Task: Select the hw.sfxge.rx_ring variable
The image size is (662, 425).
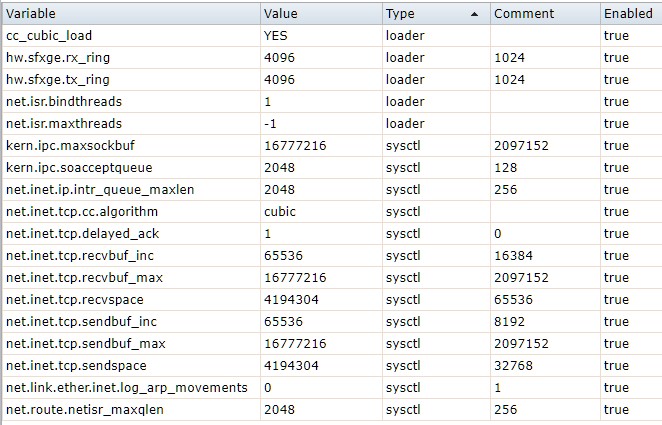Action: click(57, 58)
